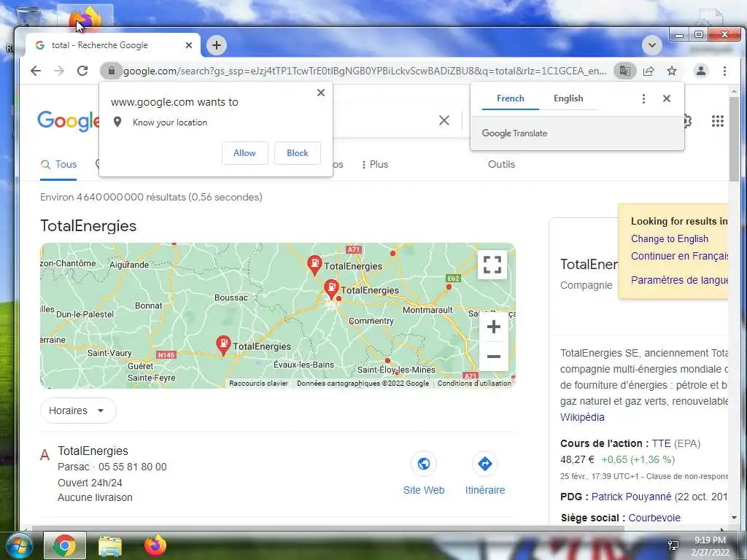Screen dimensions: 747x560
Task: Zoom in on the map
Action: (494, 327)
